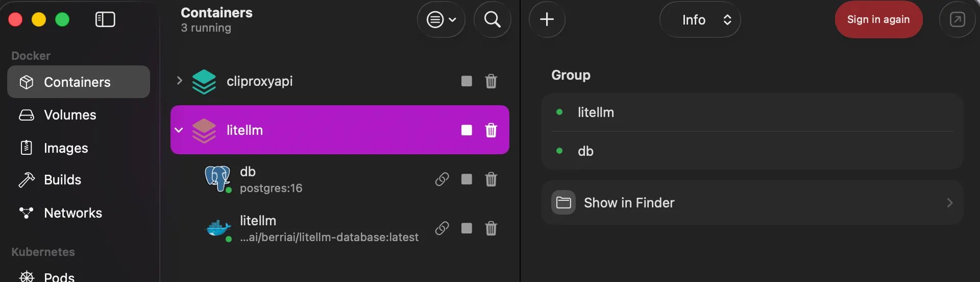Open the Info view selector dropdown
The width and height of the screenshot is (980, 282).
point(700,19)
